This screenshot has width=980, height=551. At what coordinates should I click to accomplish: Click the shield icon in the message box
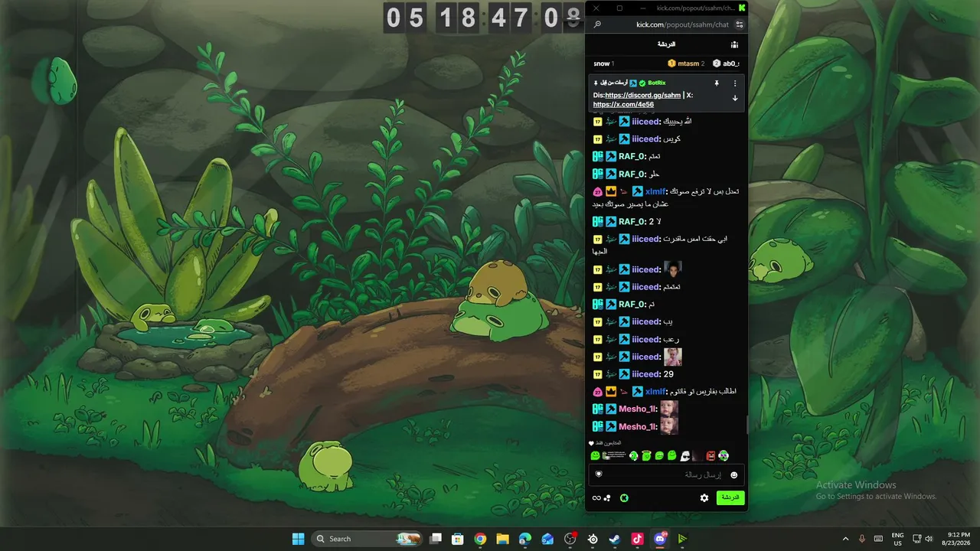point(599,474)
